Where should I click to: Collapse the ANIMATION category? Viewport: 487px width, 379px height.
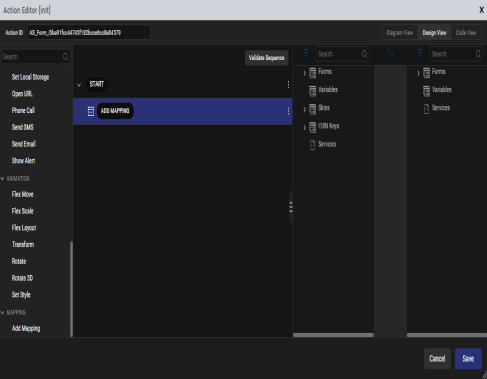(x=3, y=179)
